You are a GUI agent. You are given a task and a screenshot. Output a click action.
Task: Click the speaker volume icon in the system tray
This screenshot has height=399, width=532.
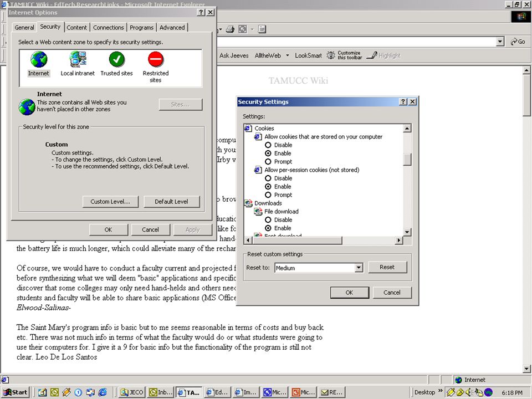(x=469, y=392)
